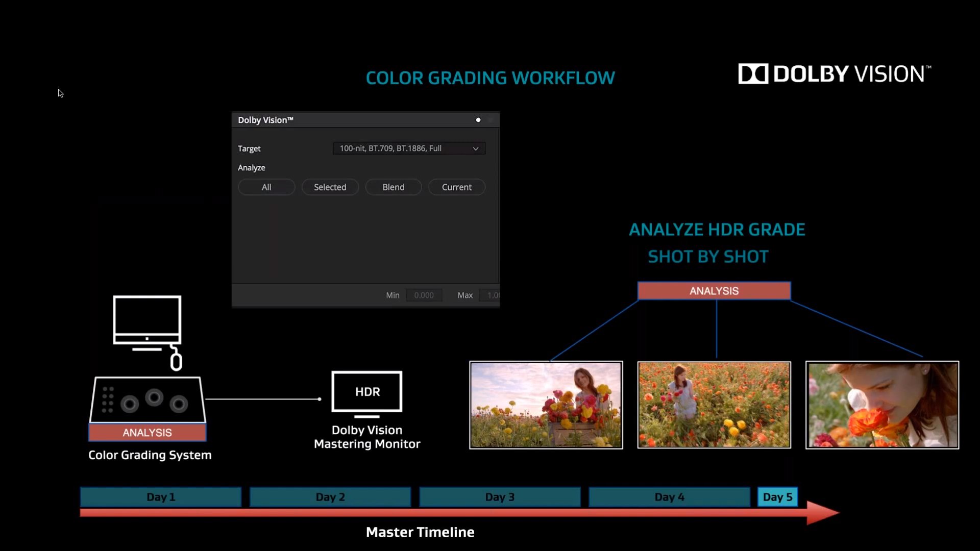Click the COLOR GRADING WORKFLOW heading
This screenshot has width=980, height=551.
pyautogui.click(x=490, y=78)
